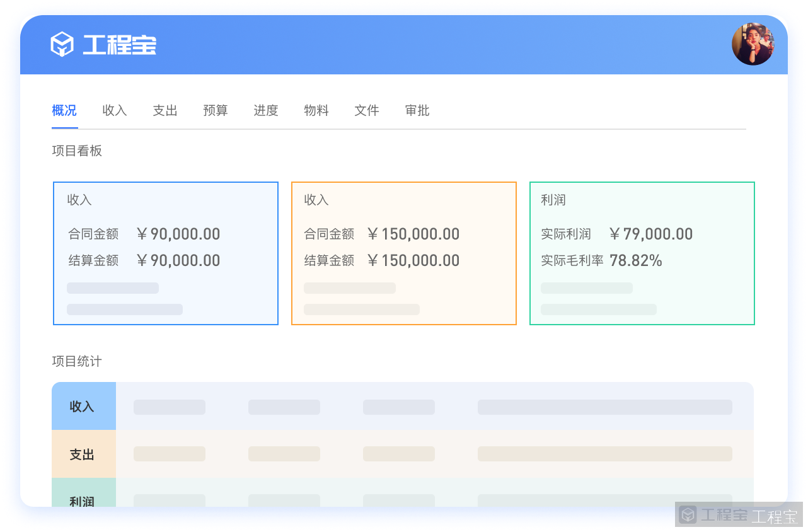
Task: Open the 文件 tab
Action: click(367, 111)
